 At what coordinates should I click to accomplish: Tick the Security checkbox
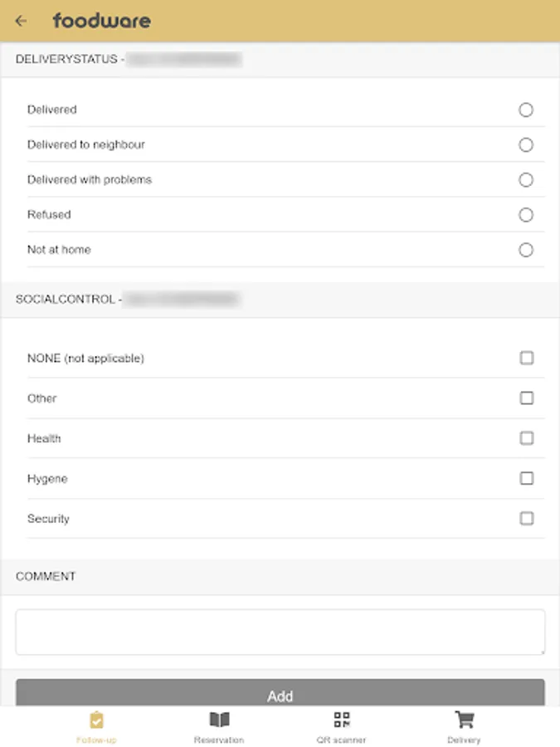526,518
